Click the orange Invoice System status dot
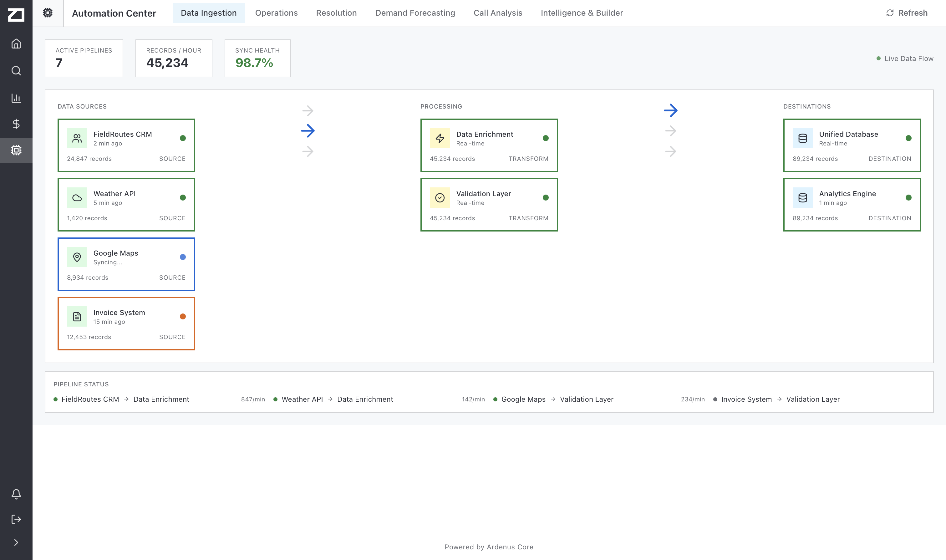The image size is (946, 560). (183, 317)
